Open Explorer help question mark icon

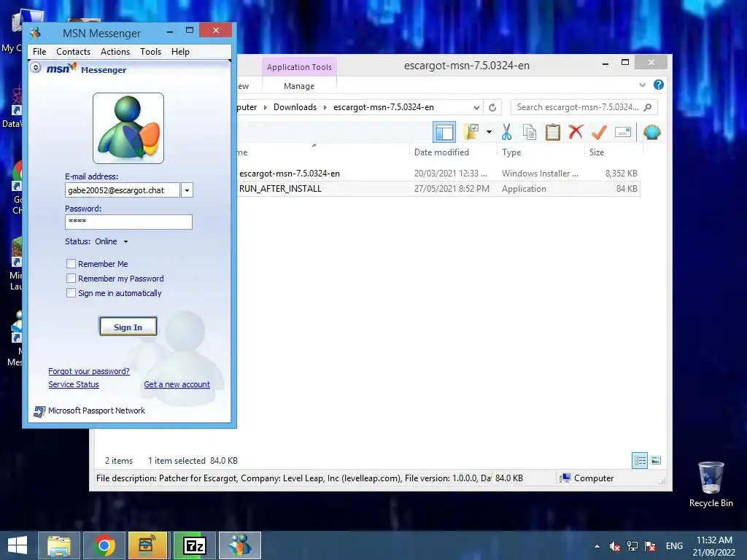click(x=659, y=85)
